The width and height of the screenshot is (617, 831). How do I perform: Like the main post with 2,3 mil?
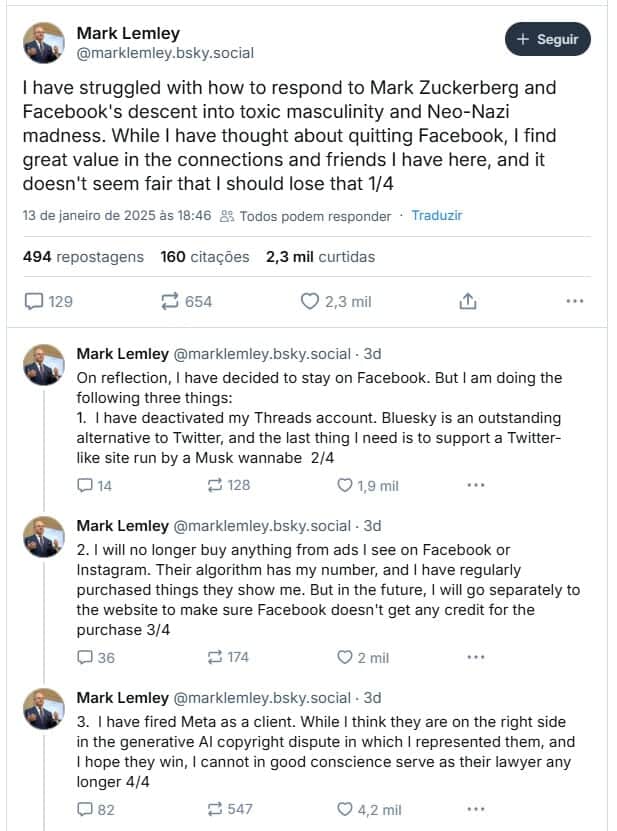[x=336, y=302]
